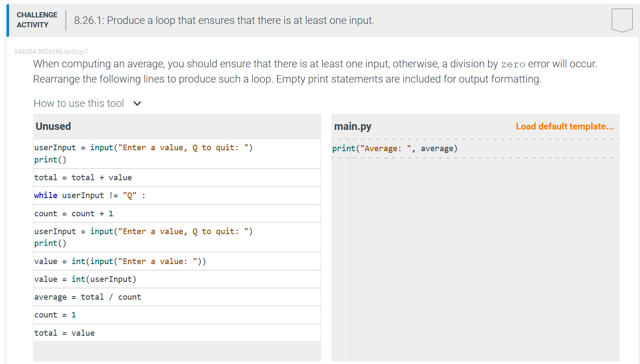Click the activity ID text above instructions
The image size is (640, 364).
(x=51, y=51)
